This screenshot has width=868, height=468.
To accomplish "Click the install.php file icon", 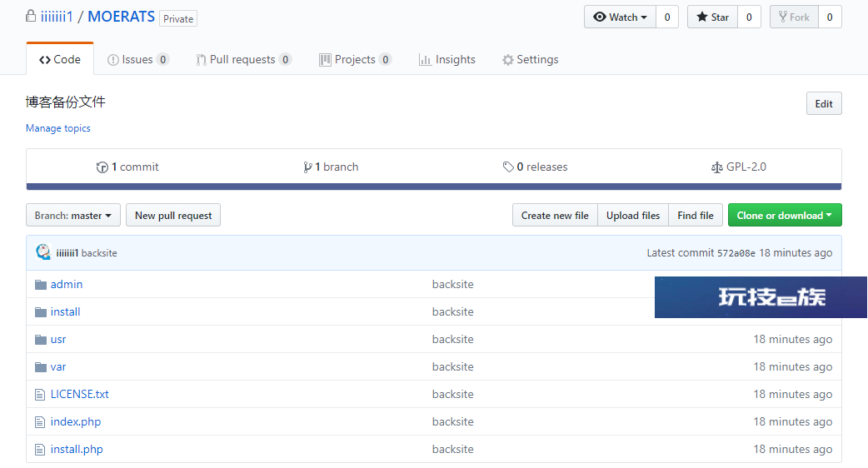I will coord(40,450).
